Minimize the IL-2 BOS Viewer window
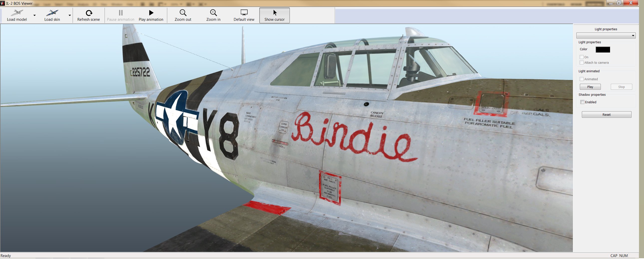The image size is (644, 270). [x=611, y=3]
